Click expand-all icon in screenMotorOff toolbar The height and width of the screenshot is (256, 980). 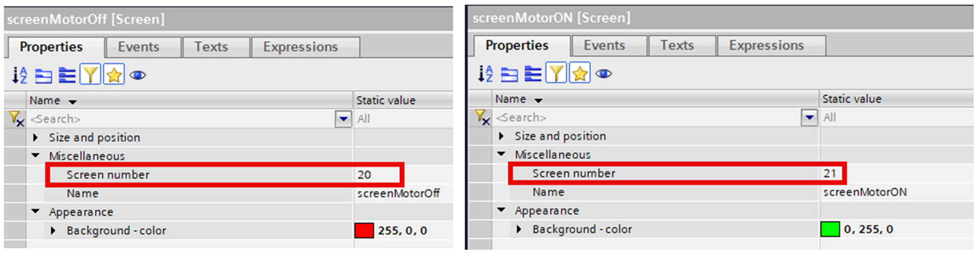coord(67,75)
